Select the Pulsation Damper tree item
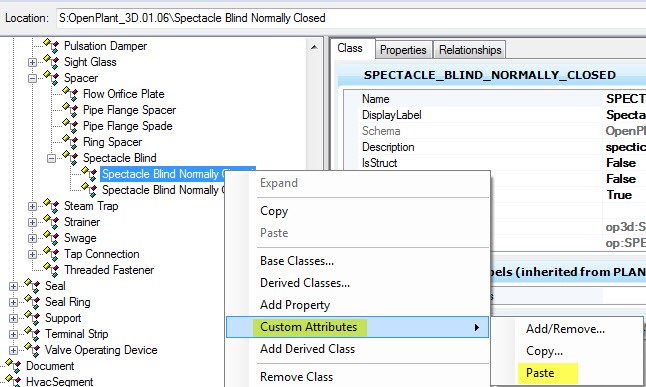Image resolution: width=646 pixels, height=387 pixels. 105,46
